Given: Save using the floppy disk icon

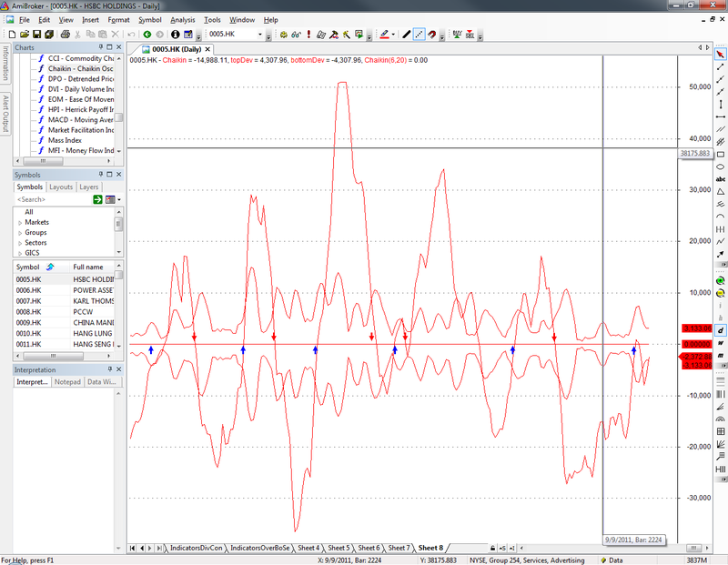Looking at the screenshot, I should [36, 35].
